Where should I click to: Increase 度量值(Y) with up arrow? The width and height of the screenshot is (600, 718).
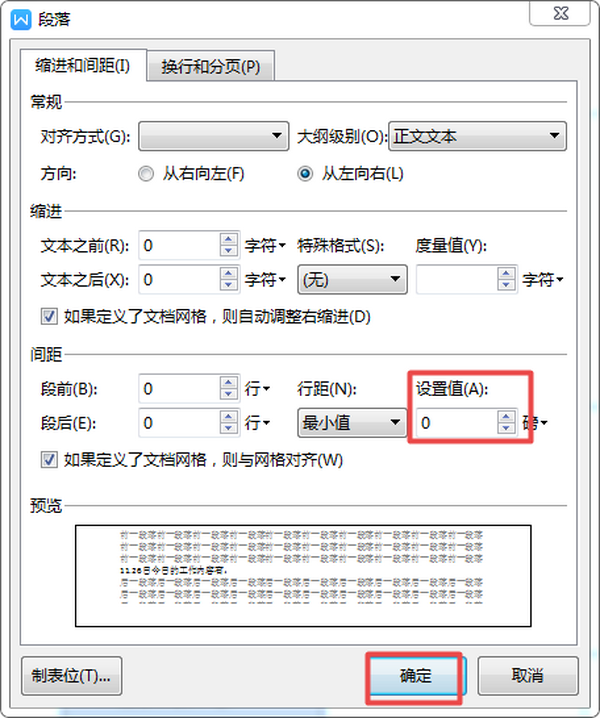point(506,273)
